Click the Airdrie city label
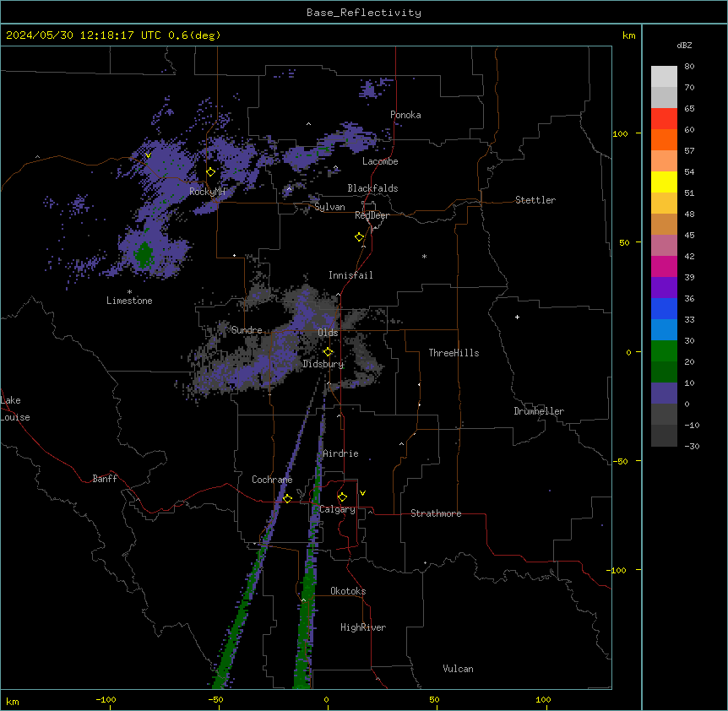728x711 pixels. (x=340, y=453)
